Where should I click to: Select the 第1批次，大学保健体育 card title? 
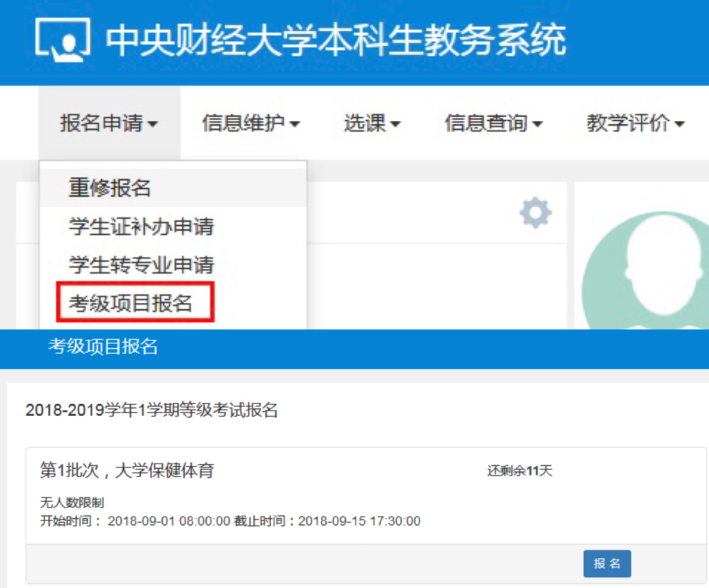127,470
